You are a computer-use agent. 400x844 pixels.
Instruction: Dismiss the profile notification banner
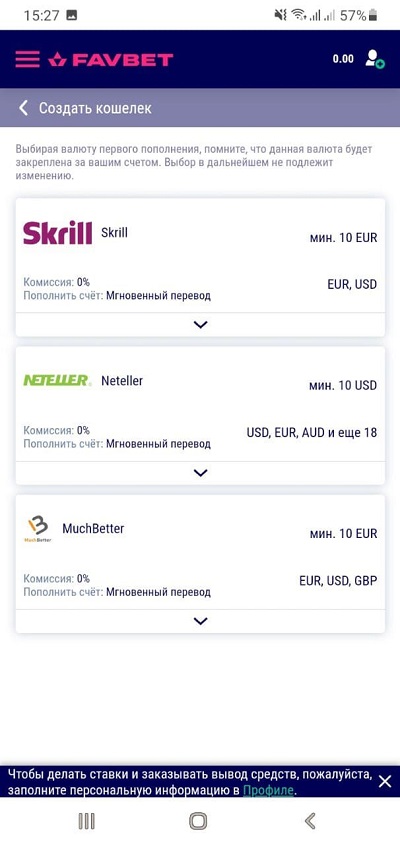point(385,782)
